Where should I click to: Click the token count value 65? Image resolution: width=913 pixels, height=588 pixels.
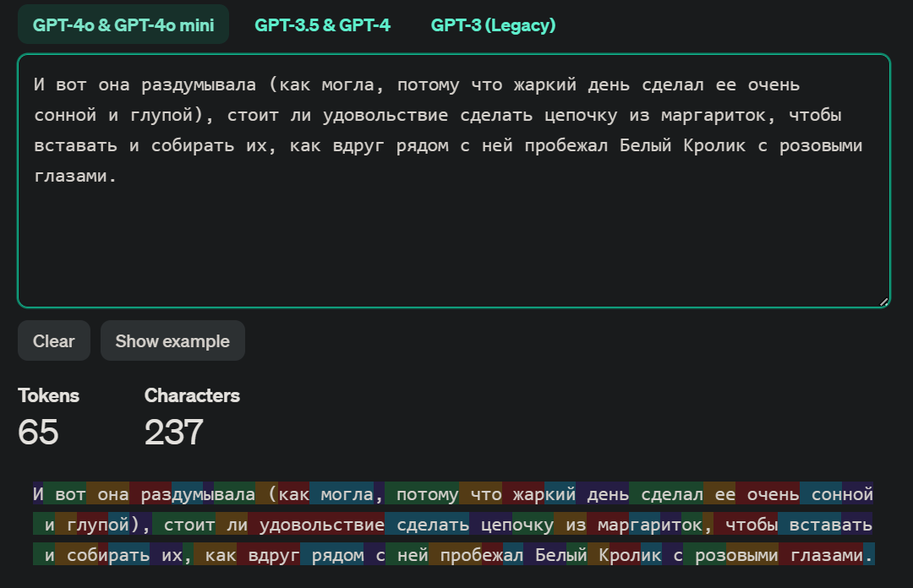(38, 432)
